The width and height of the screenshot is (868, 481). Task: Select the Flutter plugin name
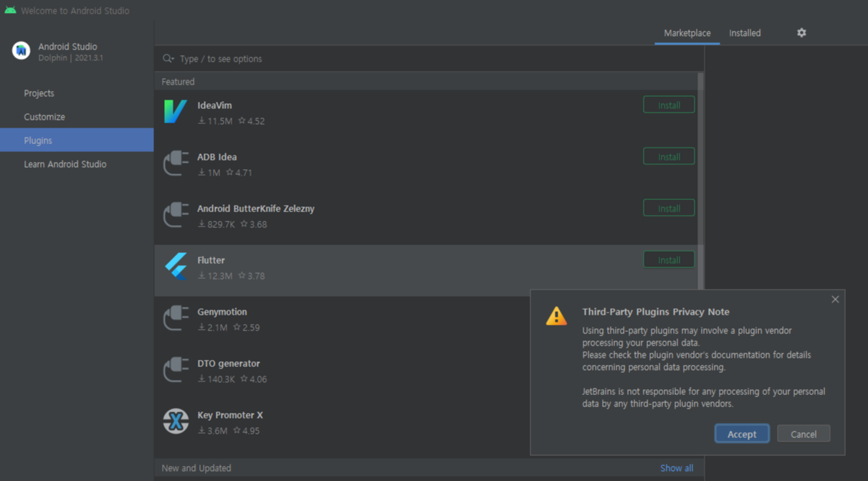[211, 260]
